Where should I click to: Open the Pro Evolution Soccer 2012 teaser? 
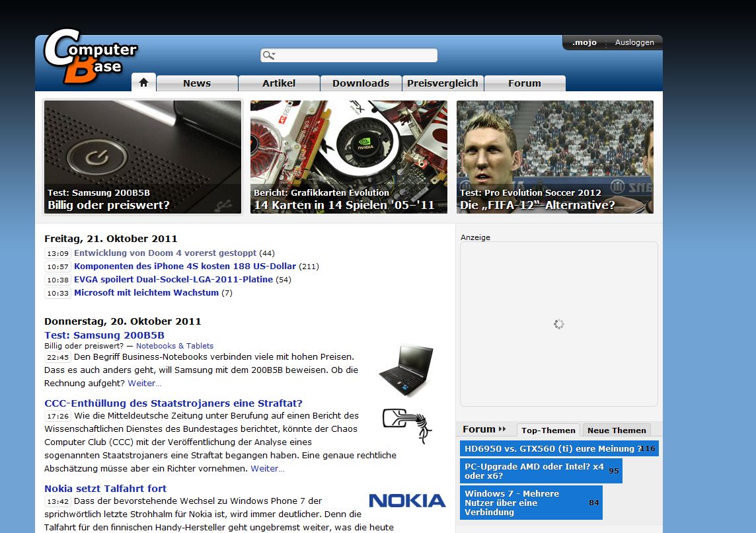click(x=555, y=157)
